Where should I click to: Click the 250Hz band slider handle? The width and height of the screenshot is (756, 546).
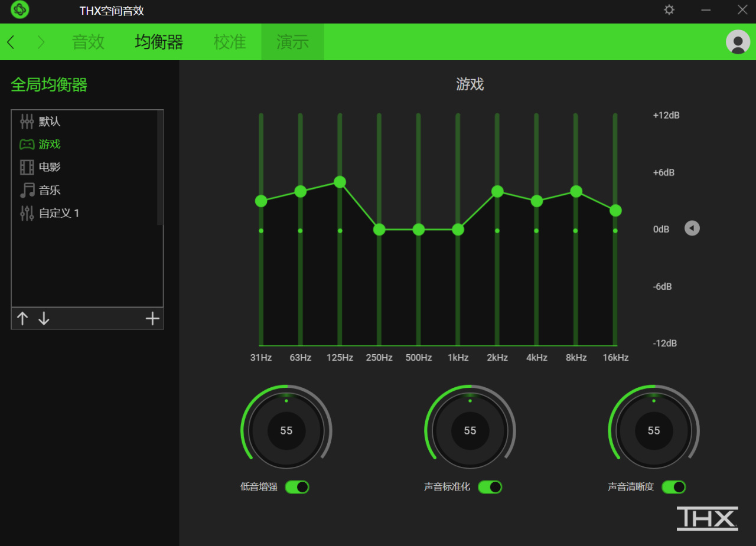pyautogui.click(x=379, y=230)
